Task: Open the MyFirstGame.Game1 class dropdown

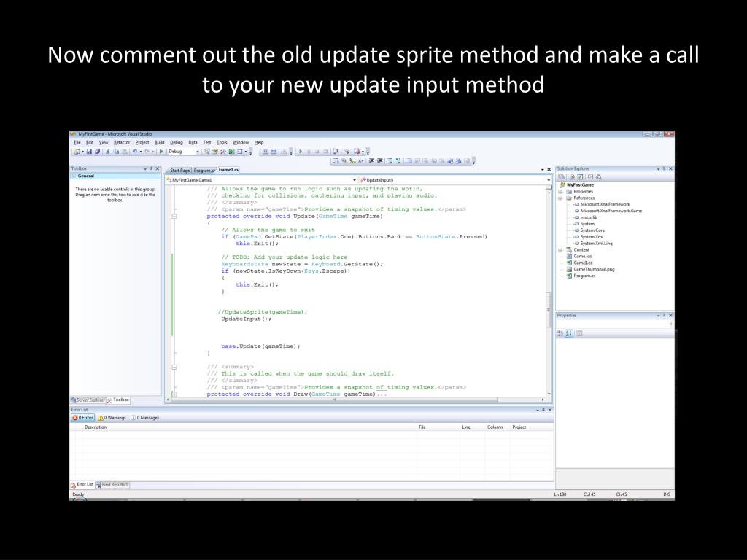Action: pyautogui.click(x=355, y=180)
